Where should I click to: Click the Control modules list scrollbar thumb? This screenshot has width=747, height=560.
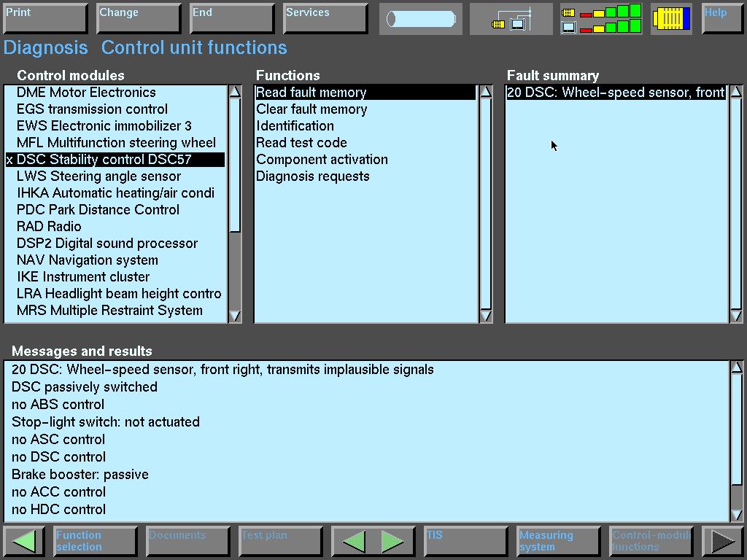click(x=235, y=164)
